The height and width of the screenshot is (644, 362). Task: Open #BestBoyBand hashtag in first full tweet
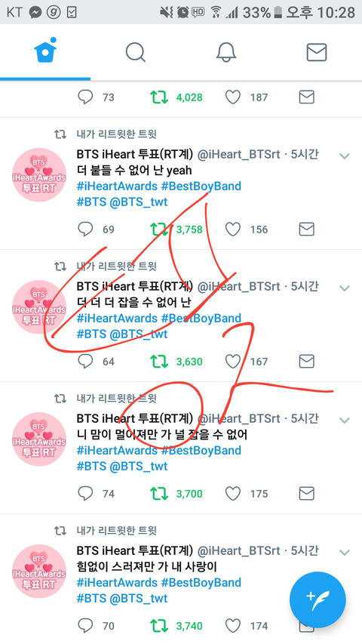pyautogui.click(x=201, y=186)
